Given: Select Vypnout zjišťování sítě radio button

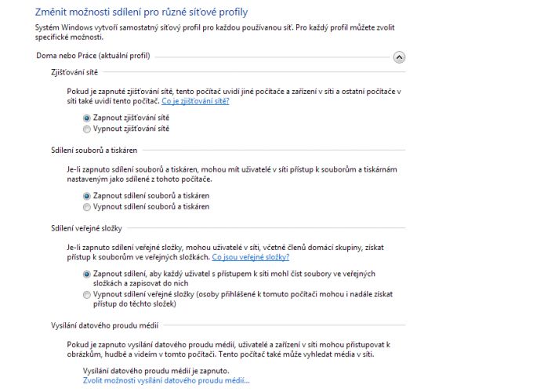Looking at the screenshot, I should point(87,129).
